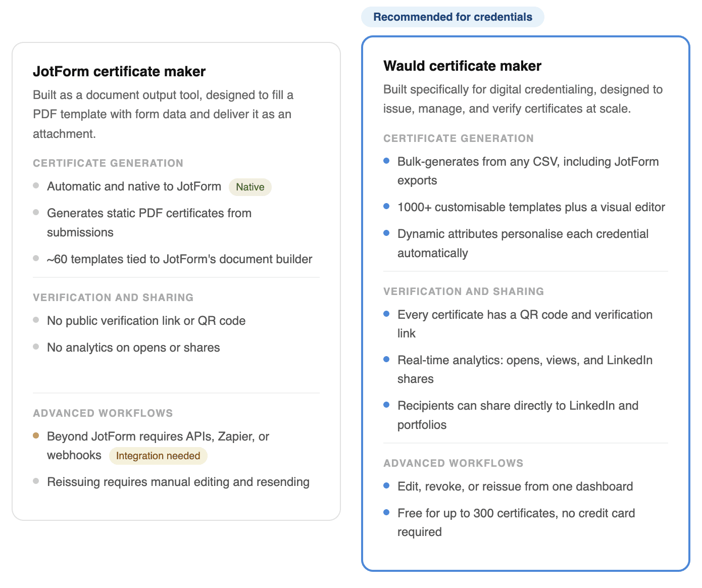702x588 pixels.
Task: Click "Free for up to 300 certificates" item
Action: tap(516, 522)
